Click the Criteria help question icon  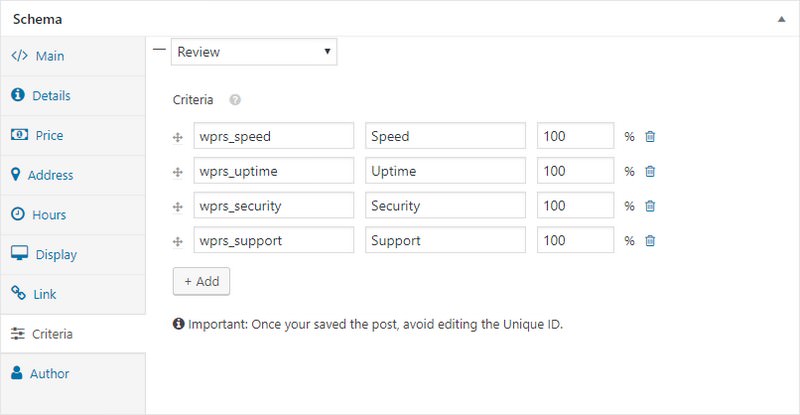235,100
